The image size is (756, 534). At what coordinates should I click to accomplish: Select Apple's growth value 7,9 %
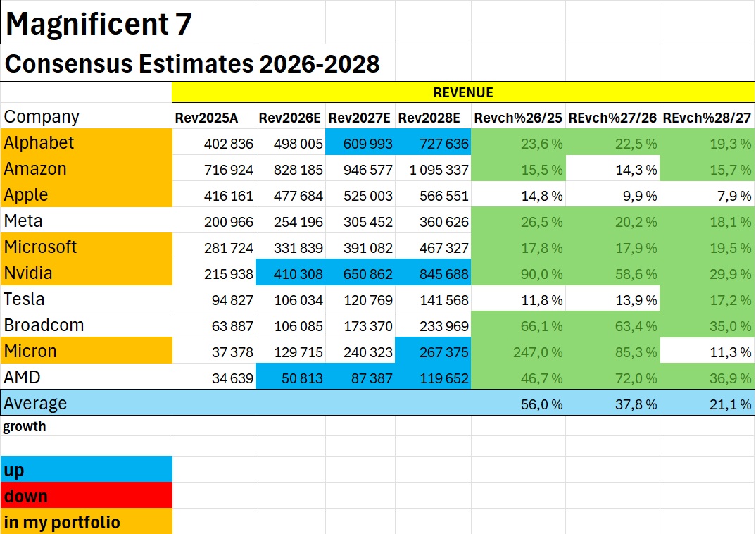tap(707, 195)
